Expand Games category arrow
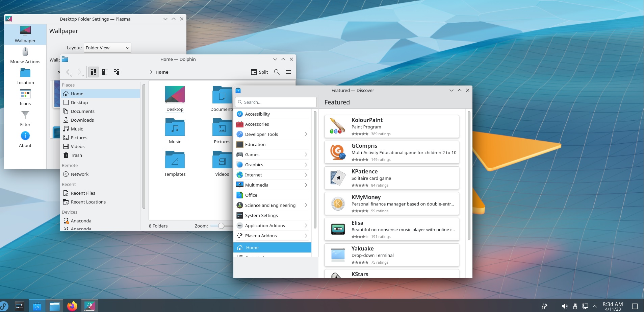644x312 pixels. [306, 154]
